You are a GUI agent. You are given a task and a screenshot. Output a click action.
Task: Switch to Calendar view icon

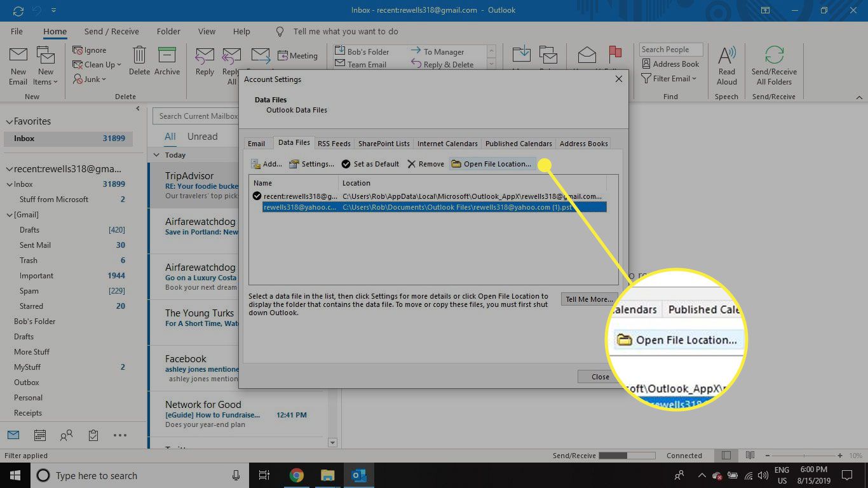(x=40, y=435)
